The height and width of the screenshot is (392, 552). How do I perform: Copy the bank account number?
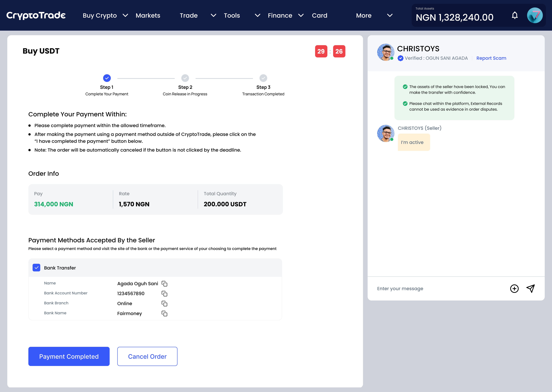[x=164, y=294]
